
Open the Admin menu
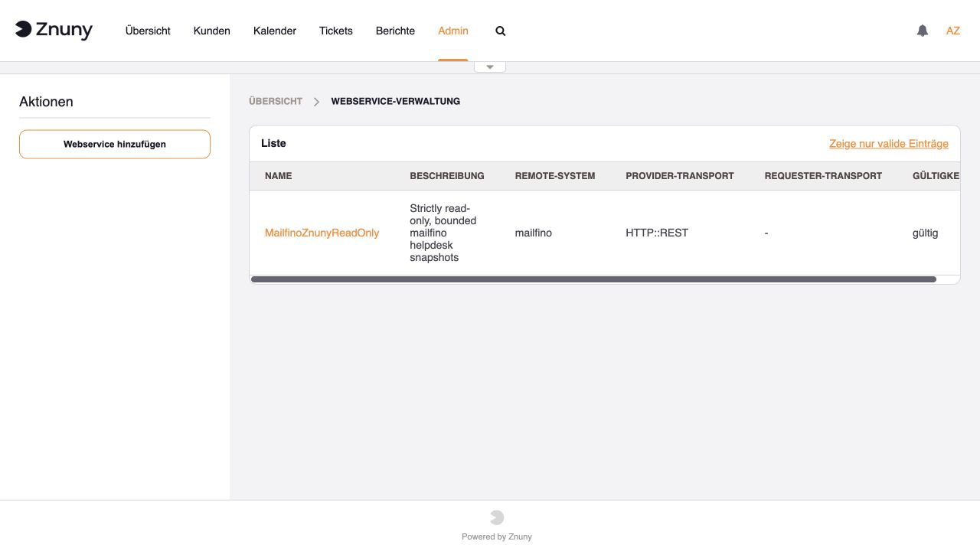tap(453, 31)
